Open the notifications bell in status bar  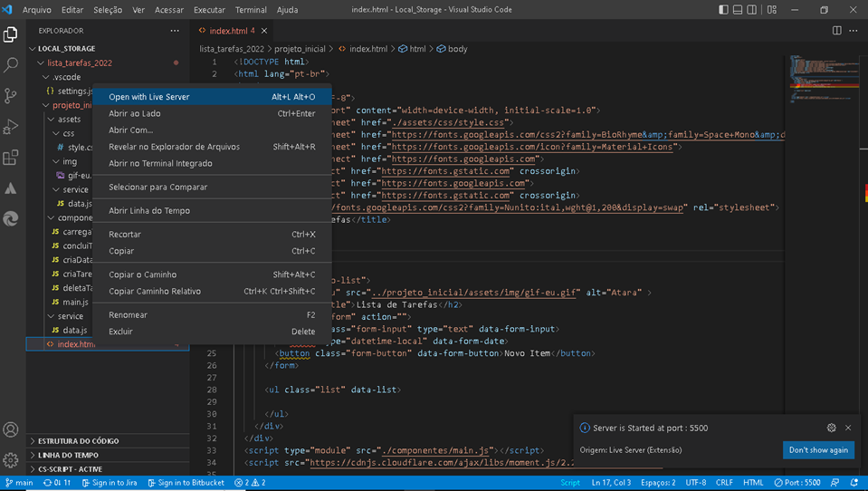click(x=854, y=483)
